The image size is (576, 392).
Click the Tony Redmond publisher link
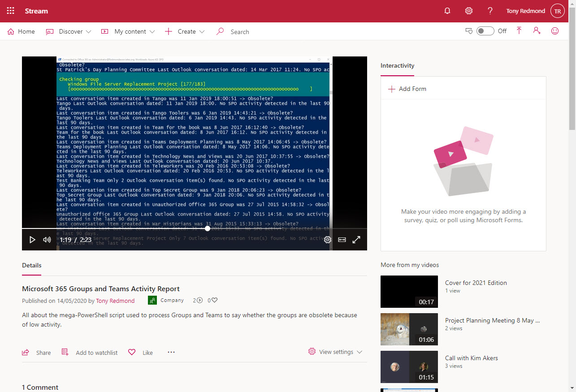[115, 301]
